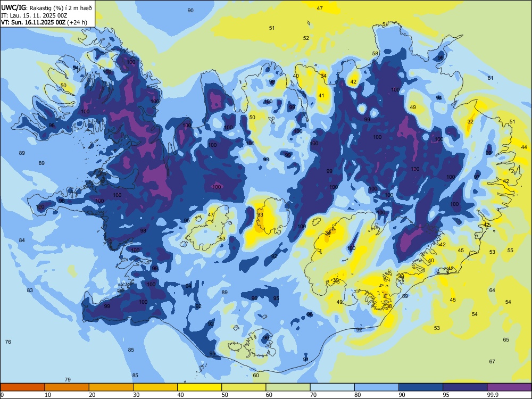532x399 pixels.
Task: Click the humidity value '52' in the north sea
Action: coord(306,38)
